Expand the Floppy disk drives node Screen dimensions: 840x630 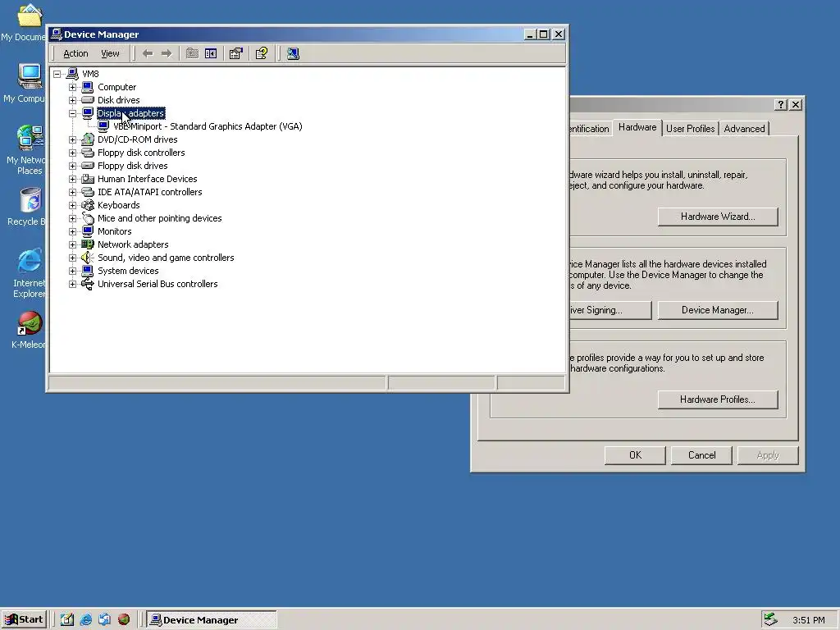(x=72, y=166)
